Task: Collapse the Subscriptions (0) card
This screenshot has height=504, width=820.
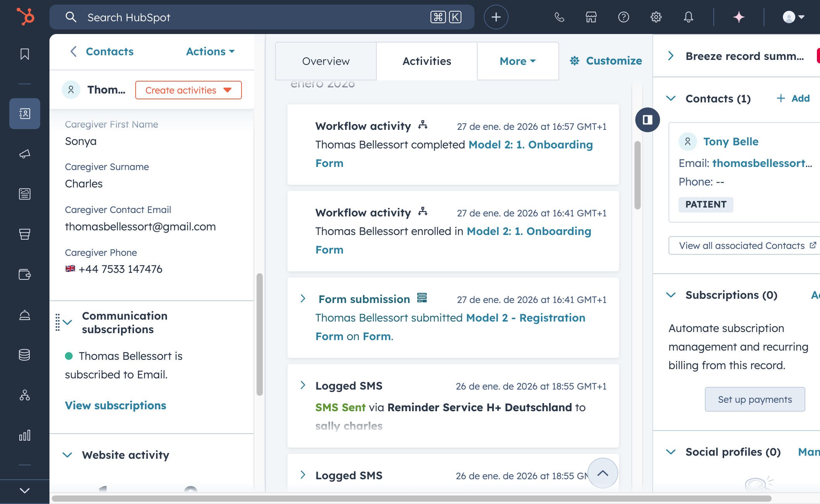Action: 671,295
